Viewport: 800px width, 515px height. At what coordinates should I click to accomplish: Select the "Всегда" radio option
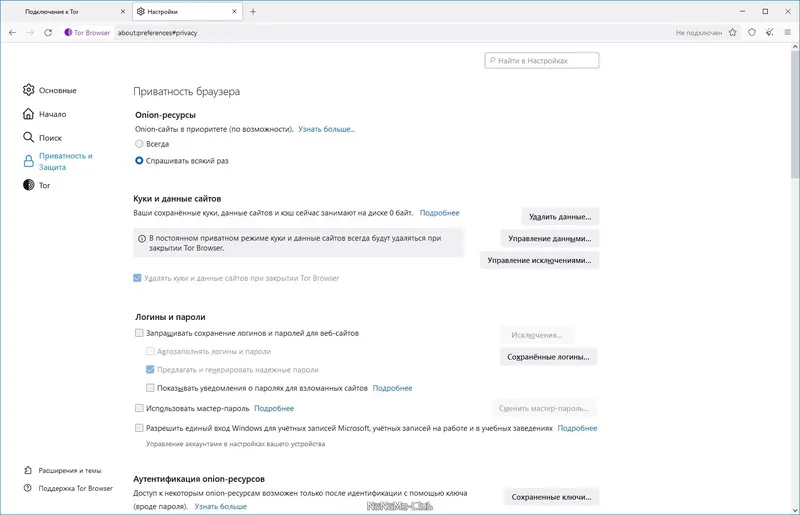140,144
